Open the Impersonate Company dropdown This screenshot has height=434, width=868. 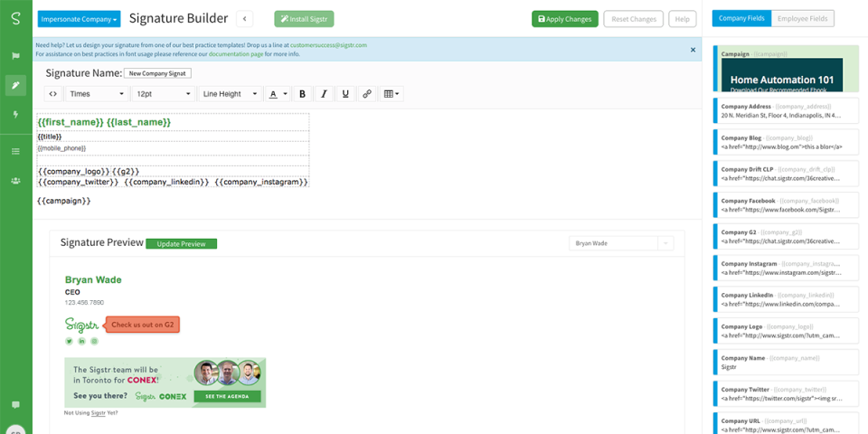pos(80,19)
